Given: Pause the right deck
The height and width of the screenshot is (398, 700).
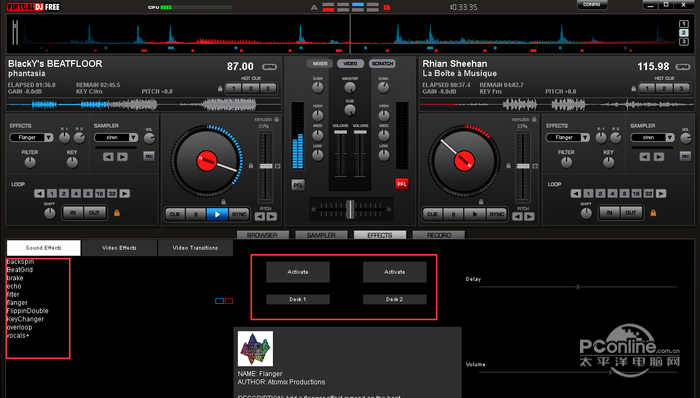Looking at the screenshot, I should click(x=454, y=214).
